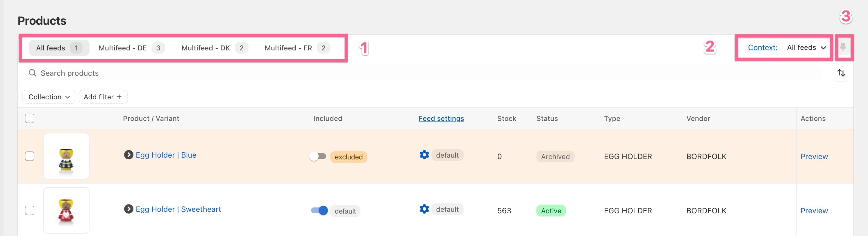Image resolution: width=868 pixels, height=236 pixels.
Task: Click gear icon for Egg Holder Blue
Action: click(424, 155)
